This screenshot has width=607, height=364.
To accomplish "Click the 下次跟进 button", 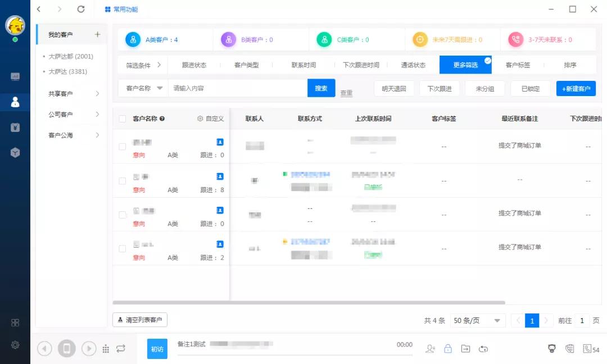I will click(440, 89).
